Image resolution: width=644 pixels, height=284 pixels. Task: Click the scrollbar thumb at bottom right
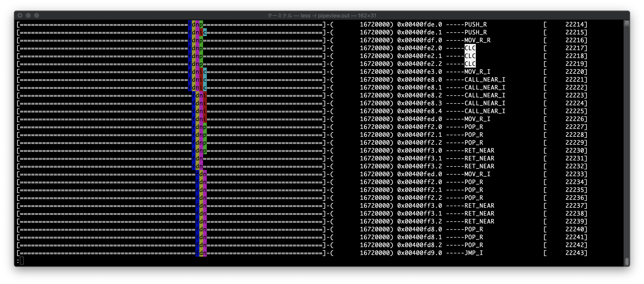(627, 261)
